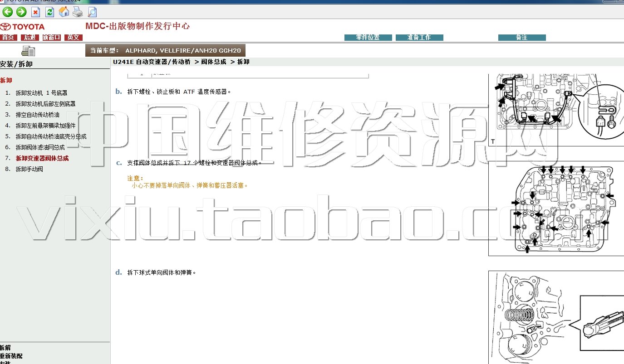624x364 pixels.
Task: Open 新窗口 button
Action: (52, 38)
